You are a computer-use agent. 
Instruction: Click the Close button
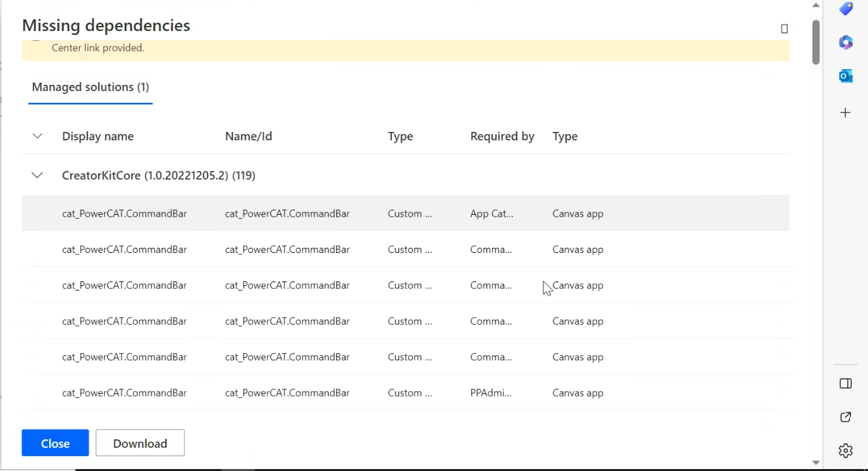(55, 443)
